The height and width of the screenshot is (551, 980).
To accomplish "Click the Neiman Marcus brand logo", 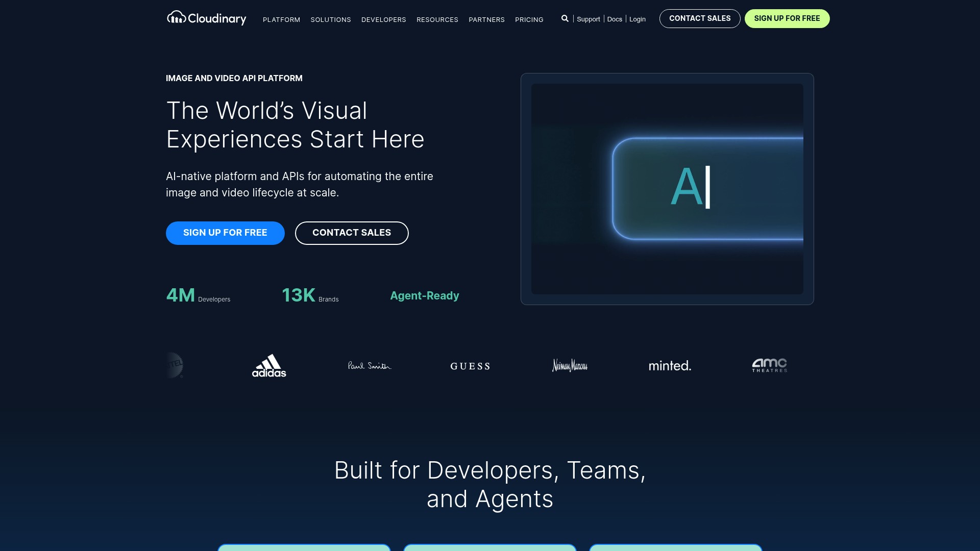I will [570, 365].
